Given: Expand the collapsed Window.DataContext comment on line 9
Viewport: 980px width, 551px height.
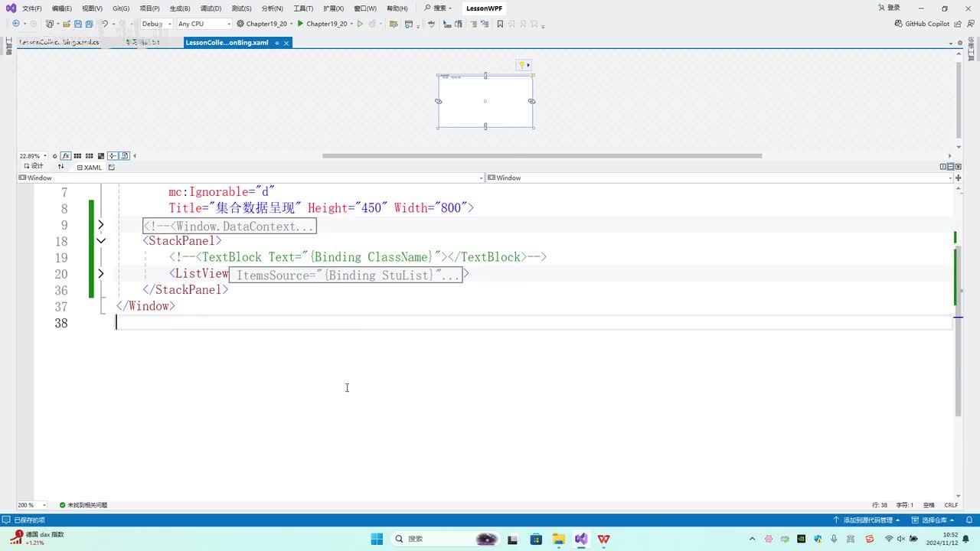Looking at the screenshot, I should [x=100, y=225].
